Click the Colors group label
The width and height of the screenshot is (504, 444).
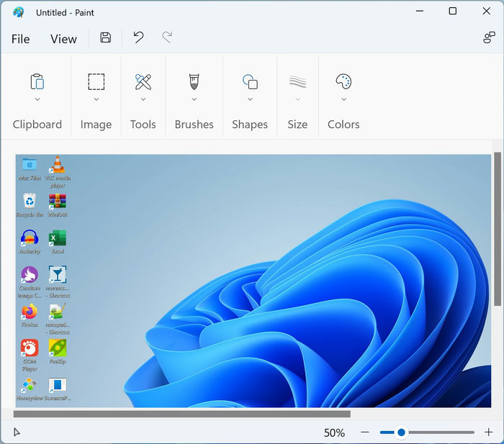(x=343, y=124)
